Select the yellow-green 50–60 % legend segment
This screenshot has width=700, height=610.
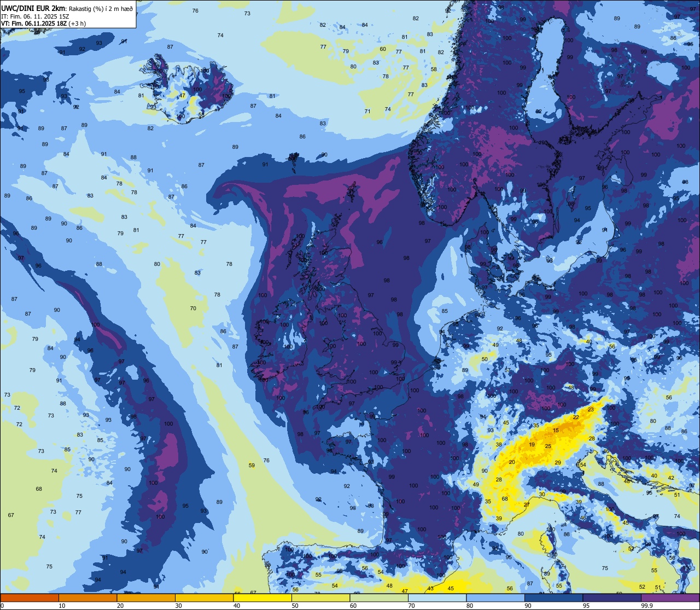(x=320, y=597)
